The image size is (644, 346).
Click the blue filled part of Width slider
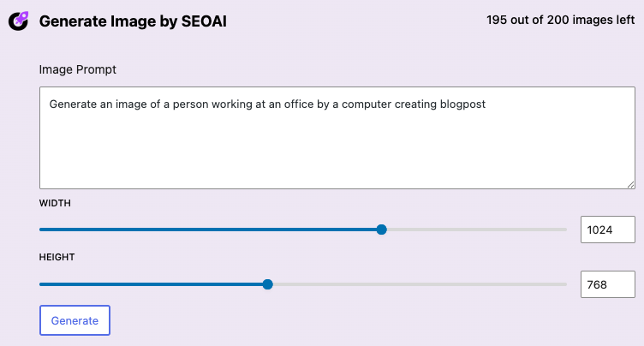click(x=208, y=230)
